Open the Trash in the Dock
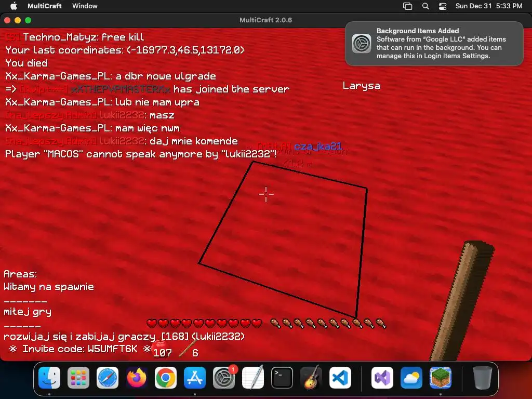This screenshot has height=399, width=532. click(x=483, y=378)
